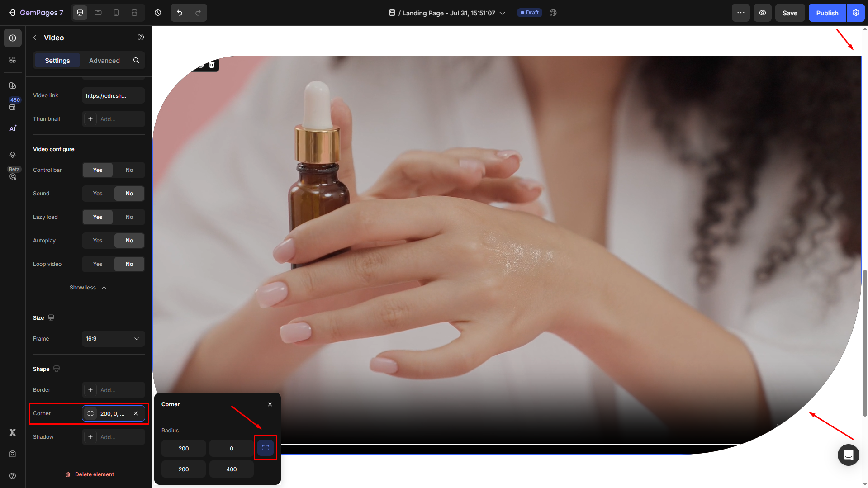The image size is (868, 488).
Task: Click the add element plus icon
Action: point(13,38)
